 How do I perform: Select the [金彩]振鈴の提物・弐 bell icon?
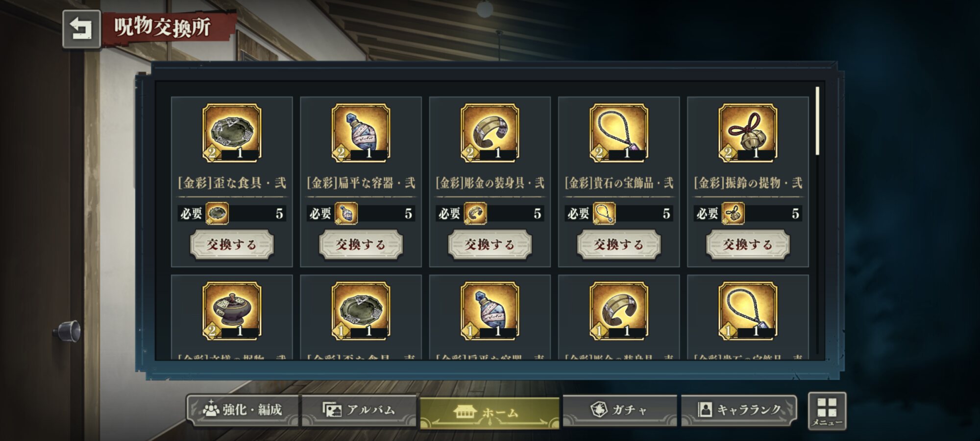pyautogui.click(x=748, y=132)
